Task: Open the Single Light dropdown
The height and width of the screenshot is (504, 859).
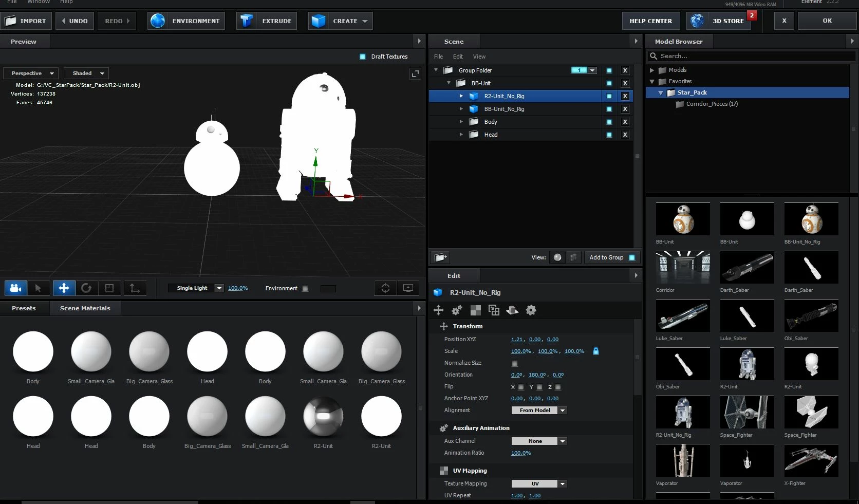Action: (196, 288)
